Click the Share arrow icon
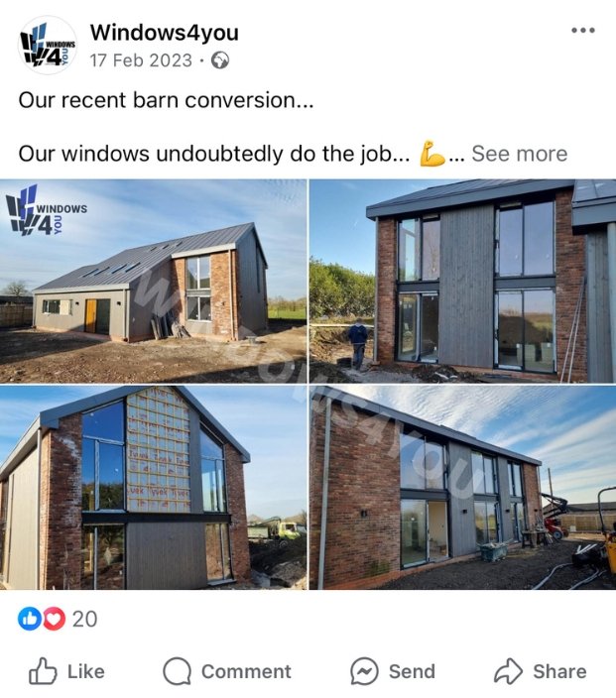The image size is (616, 698). (x=508, y=671)
